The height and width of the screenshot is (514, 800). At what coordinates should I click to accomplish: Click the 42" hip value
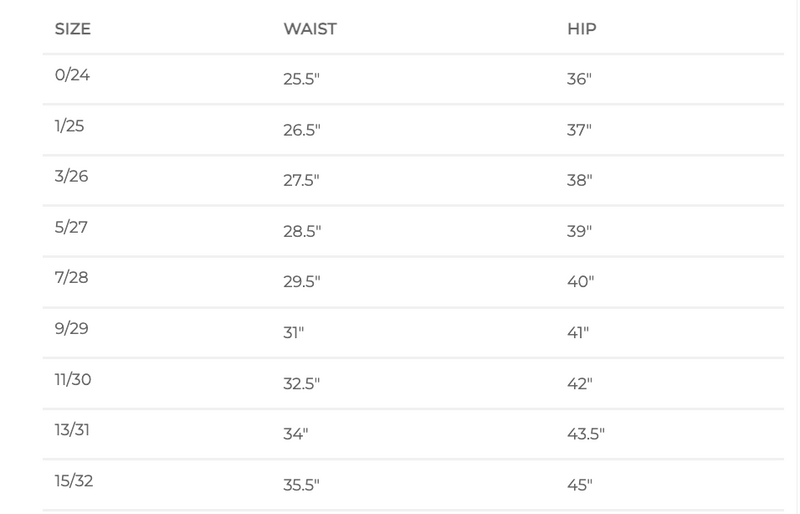[x=580, y=384]
